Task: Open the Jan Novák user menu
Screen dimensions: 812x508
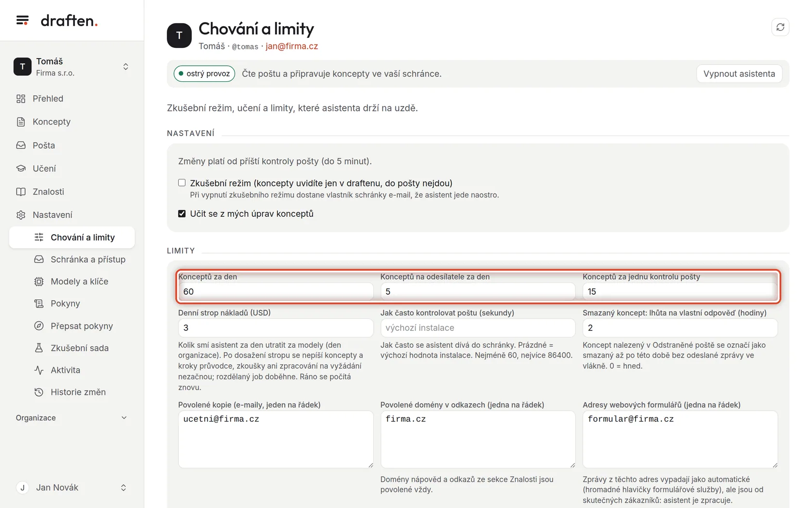Action: (72, 488)
